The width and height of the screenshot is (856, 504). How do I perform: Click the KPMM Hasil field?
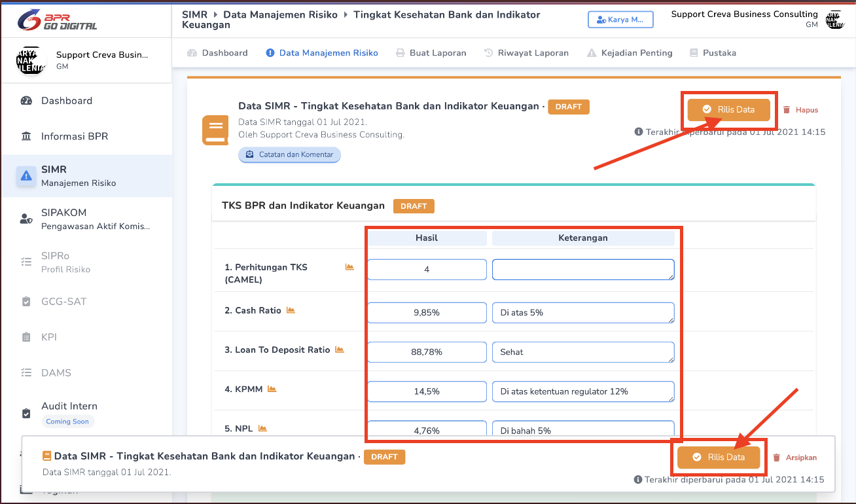427,391
